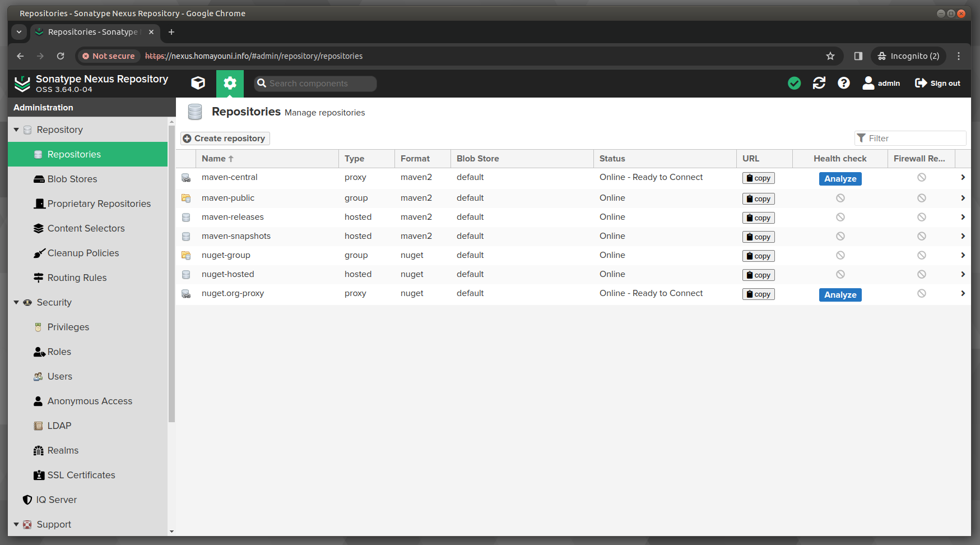Copy URL of nuget.org-proxy repository

(x=759, y=294)
